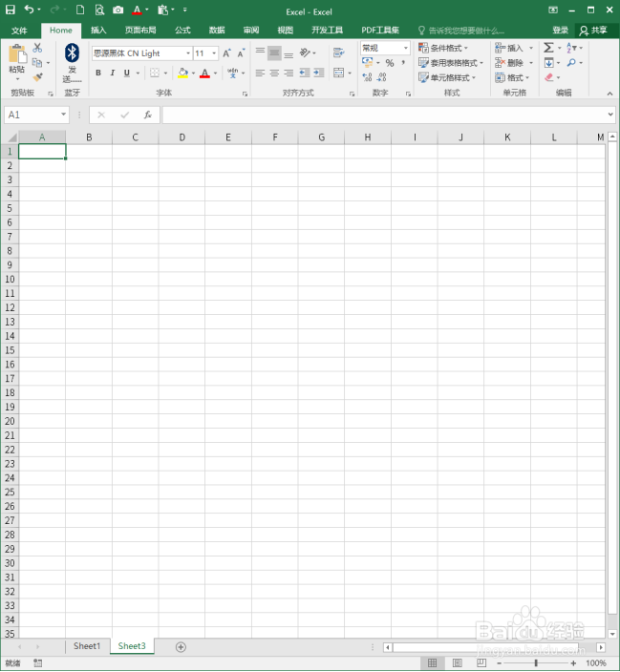This screenshot has height=672, width=620.
Task: Click the AutoSum sigma icon
Action: coord(548,48)
